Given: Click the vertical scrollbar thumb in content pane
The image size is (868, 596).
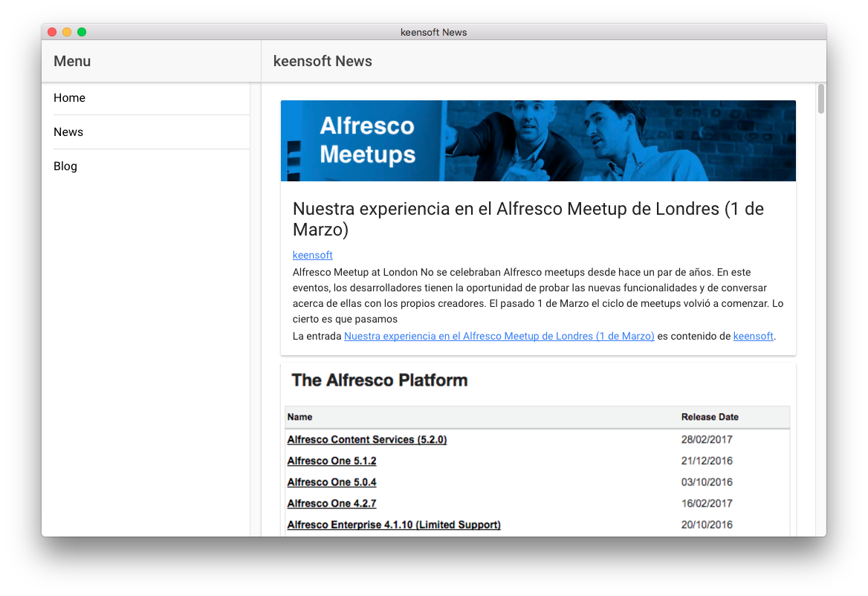Looking at the screenshot, I should click(x=821, y=99).
